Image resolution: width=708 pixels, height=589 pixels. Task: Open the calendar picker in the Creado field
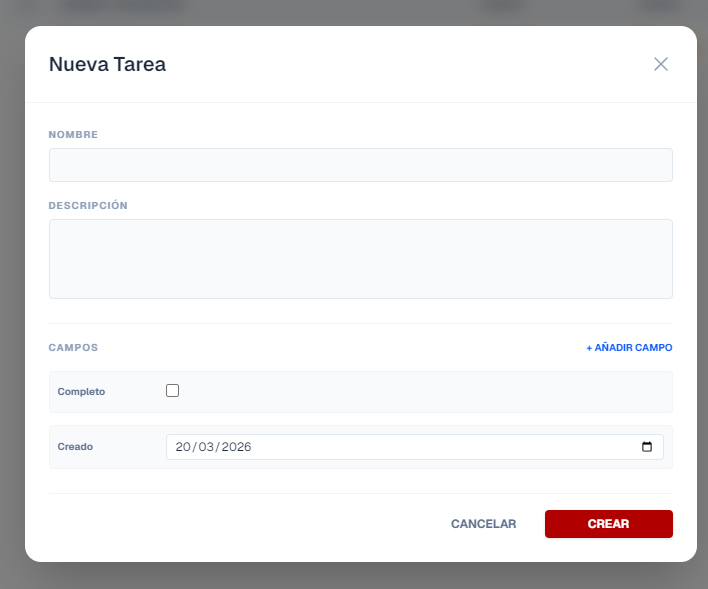click(647, 447)
